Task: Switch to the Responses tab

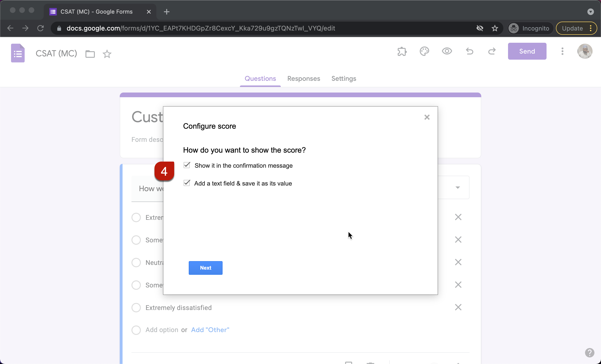Action: coord(304,79)
